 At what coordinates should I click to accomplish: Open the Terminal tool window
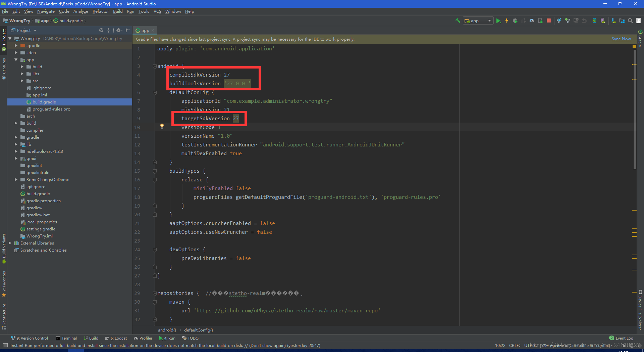(66, 338)
